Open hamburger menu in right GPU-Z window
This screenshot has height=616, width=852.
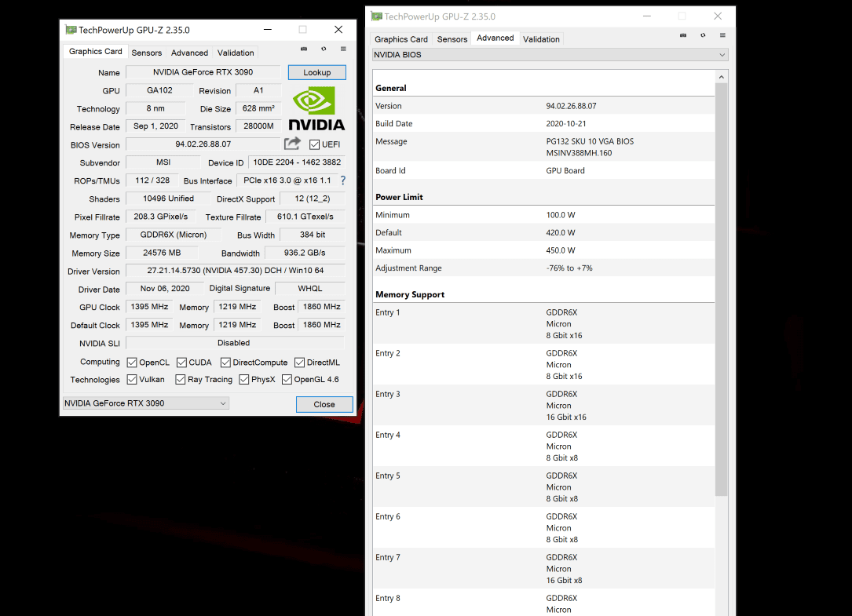pos(722,35)
